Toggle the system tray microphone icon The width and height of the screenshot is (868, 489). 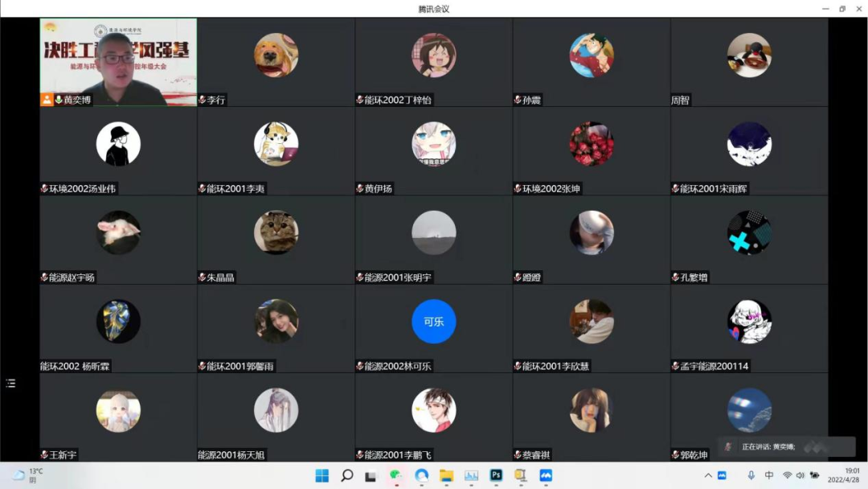click(x=751, y=475)
